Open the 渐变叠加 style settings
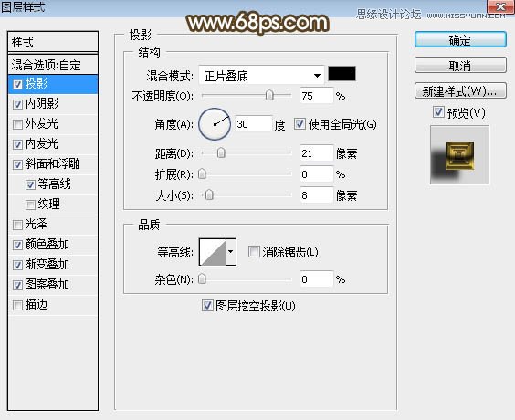Screen dimensions: 515x420 pyautogui.click(x=47, y=265)
